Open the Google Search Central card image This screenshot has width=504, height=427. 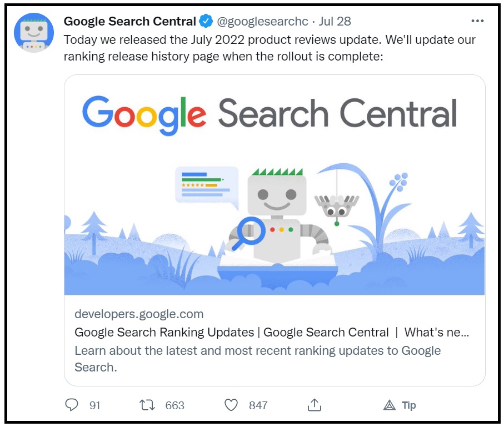point(275,185)
